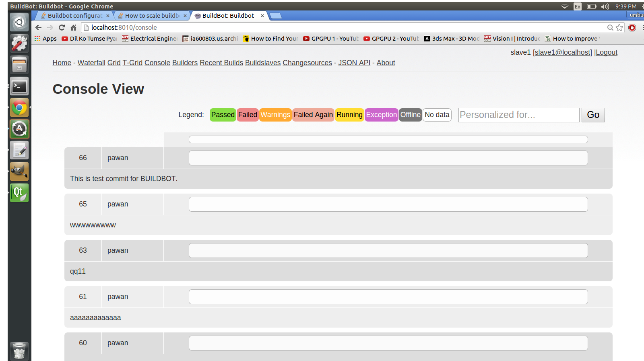Open Files manager icon in launcher

[x=19, y=65]
